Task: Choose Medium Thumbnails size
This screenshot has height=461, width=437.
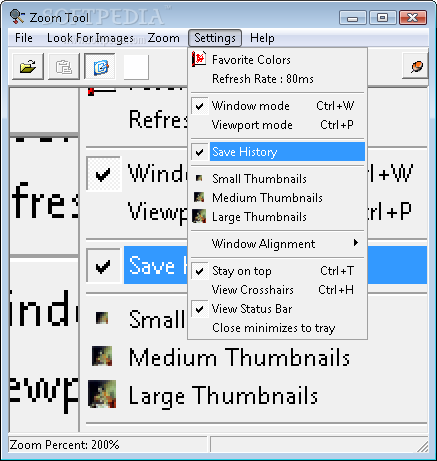Action: [278, 198]
